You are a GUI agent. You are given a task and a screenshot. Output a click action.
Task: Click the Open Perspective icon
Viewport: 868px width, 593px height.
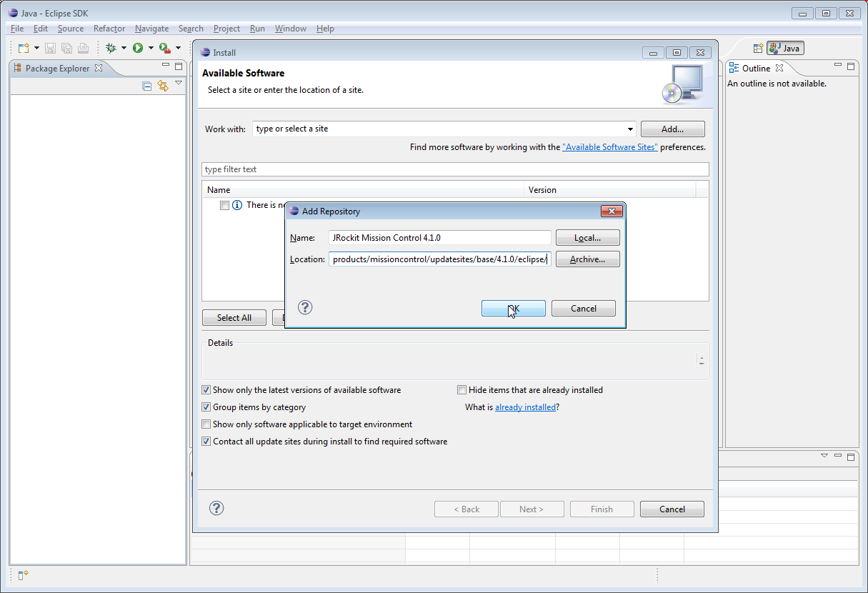(758, 48)
